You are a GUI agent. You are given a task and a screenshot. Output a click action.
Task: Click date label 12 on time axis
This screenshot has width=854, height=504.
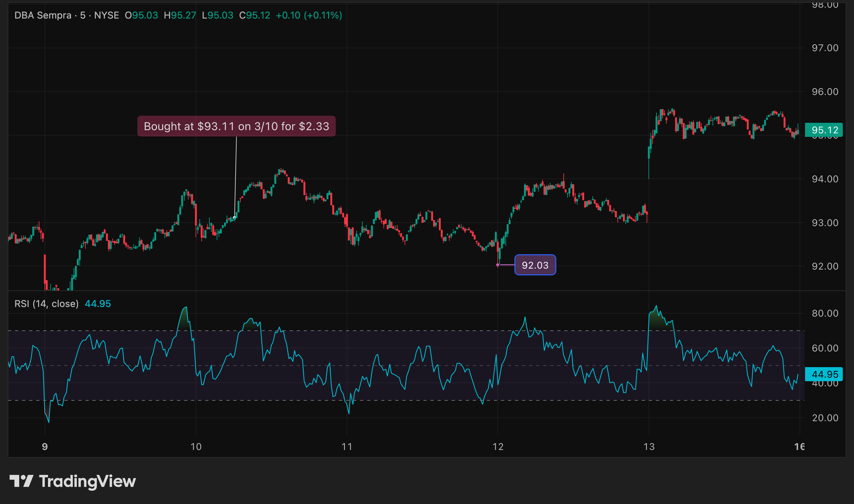point(498,447)
